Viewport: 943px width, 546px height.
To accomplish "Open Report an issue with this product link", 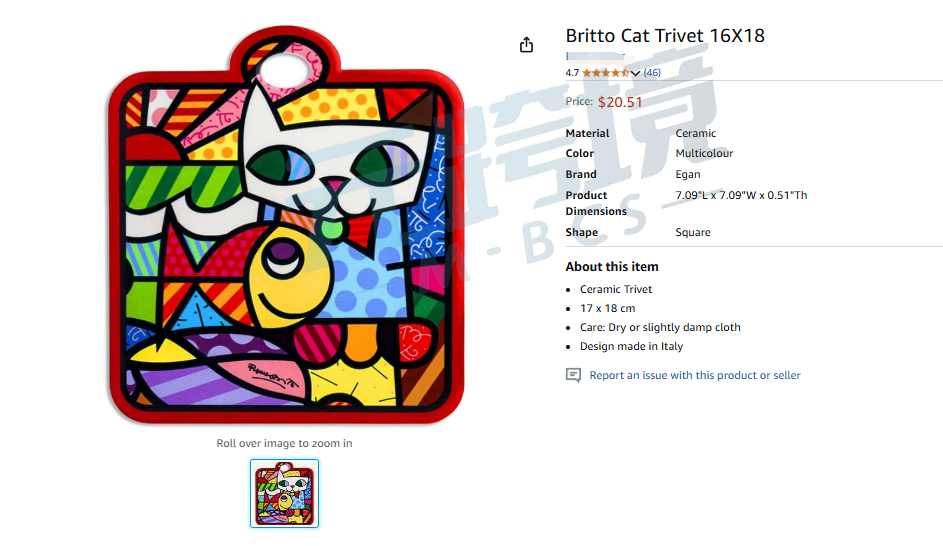I will coord(695,375).
